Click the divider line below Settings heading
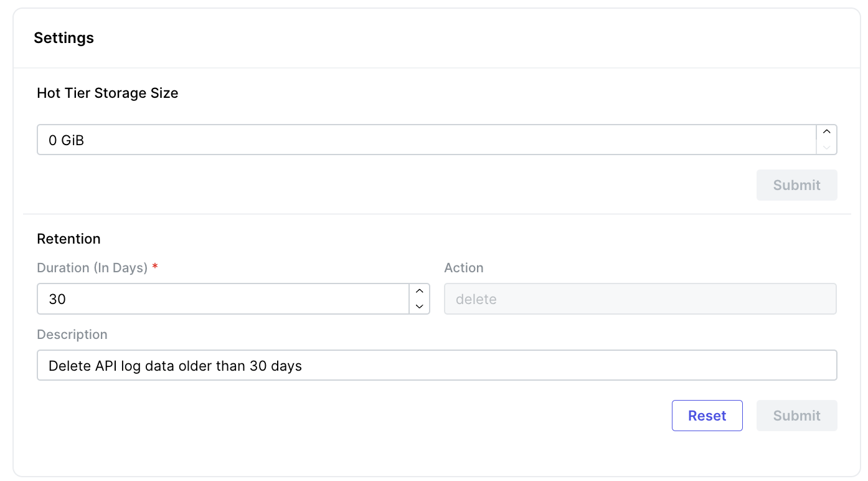 (x=436, y=68)
